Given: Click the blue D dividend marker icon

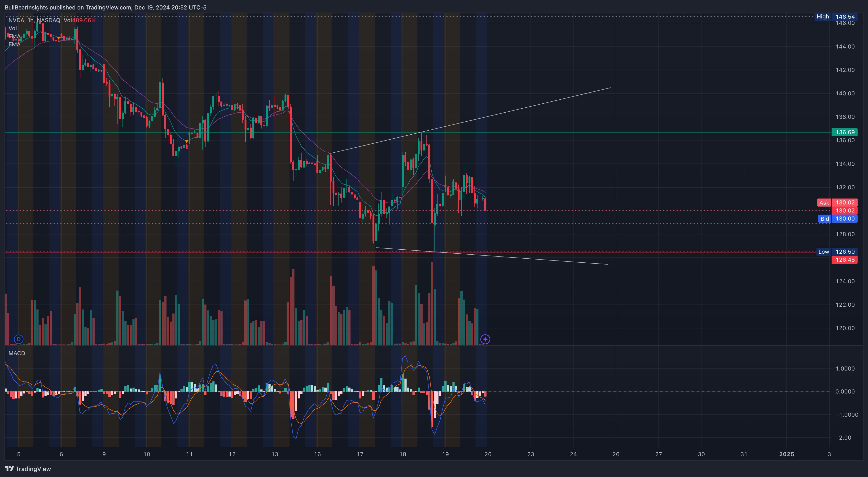Looking at the screenshot, I should pyautogui.click(x=18, y=339).
